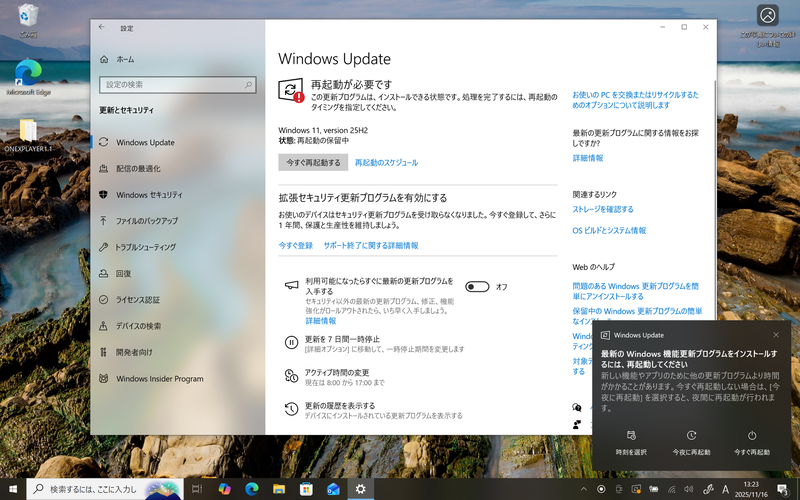
Task: Switch IME mode via the A indicator
Action: (x=725, y=489)
